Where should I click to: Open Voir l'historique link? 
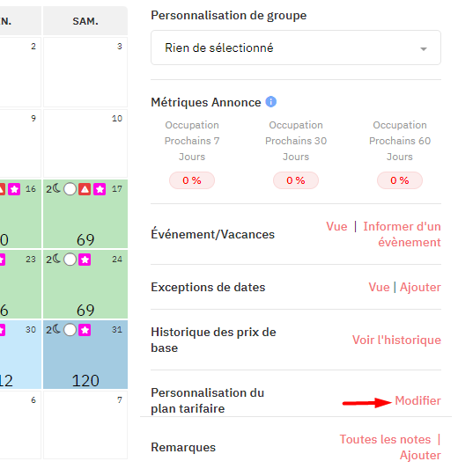[x=396, y=340]
